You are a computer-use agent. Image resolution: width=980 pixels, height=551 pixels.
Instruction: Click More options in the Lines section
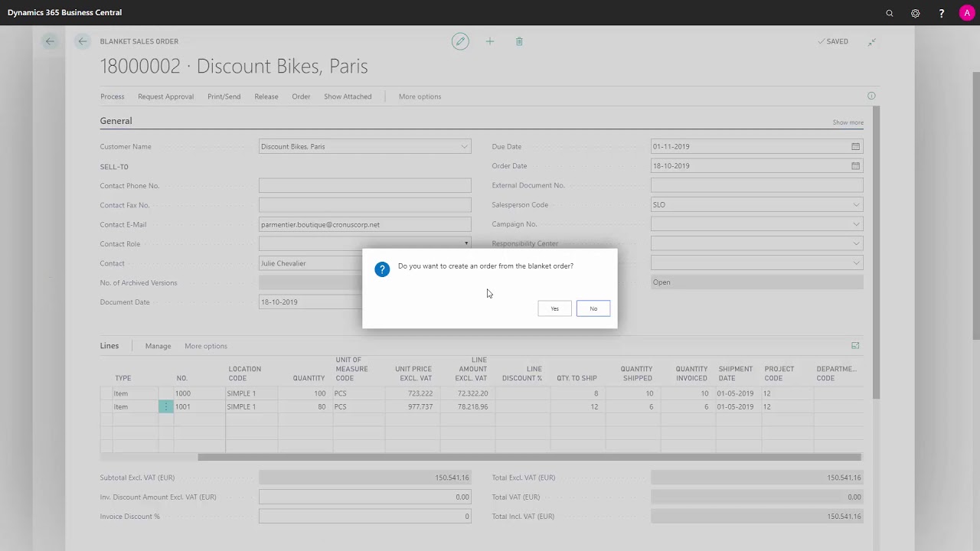click(206, 346)
